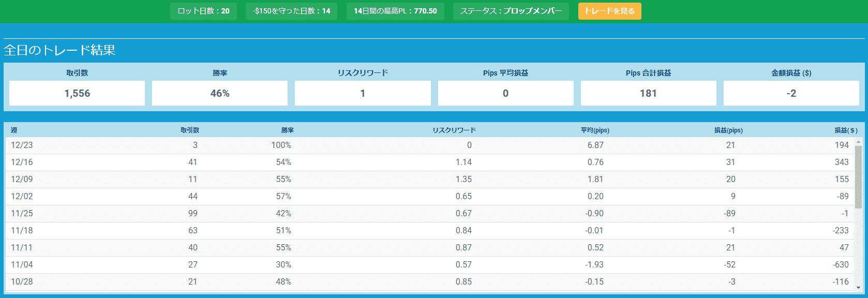This screenshot has width=868, height=298.
Task: Click the summary リスクリワード value box showing 1
Action: 363,93
